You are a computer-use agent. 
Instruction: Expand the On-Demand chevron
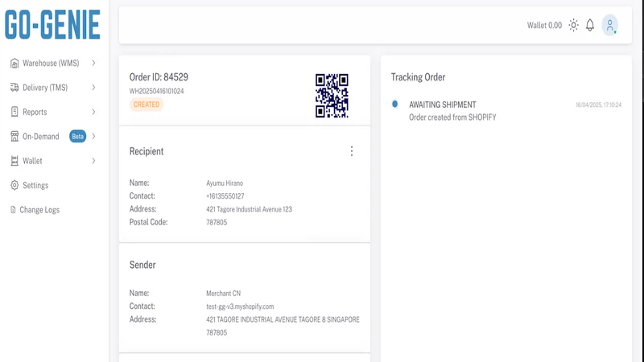point(93,136)
